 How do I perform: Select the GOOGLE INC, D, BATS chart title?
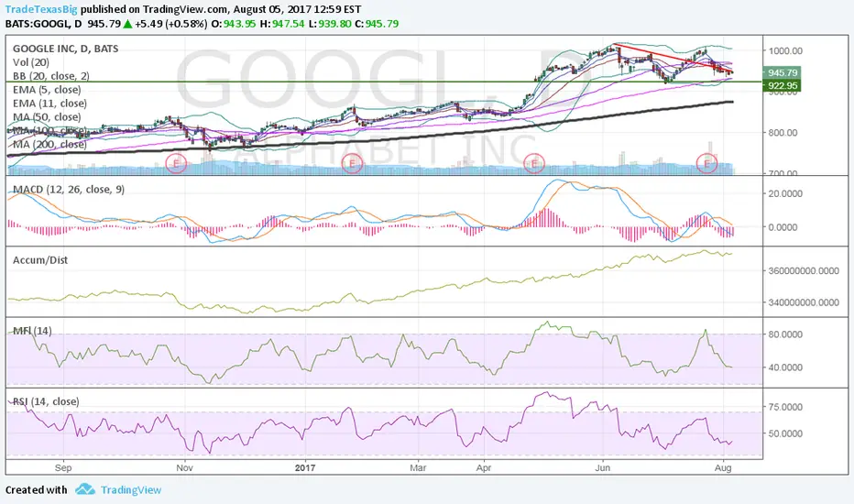tap(65, 49)
